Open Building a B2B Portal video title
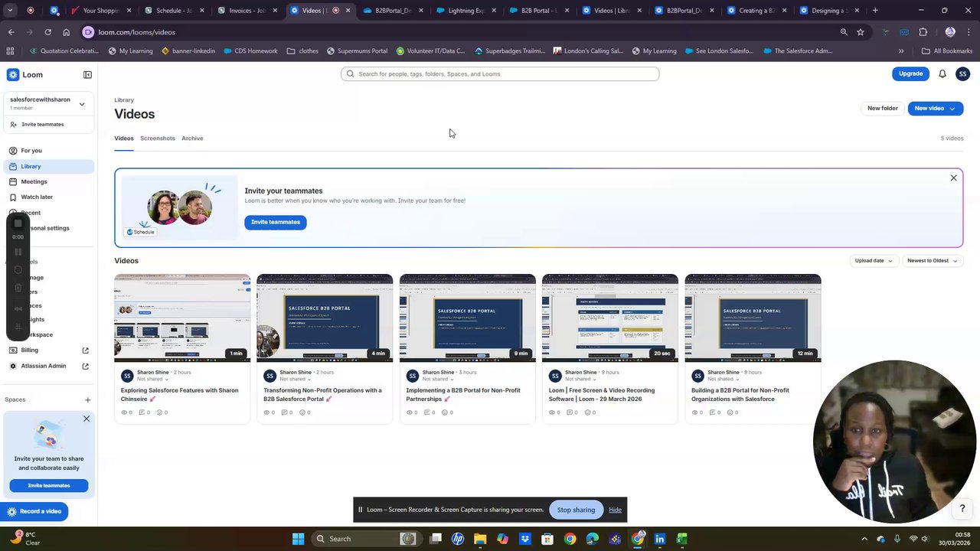Viewport: 980px width, 551px height. click(x=740, y=395)
